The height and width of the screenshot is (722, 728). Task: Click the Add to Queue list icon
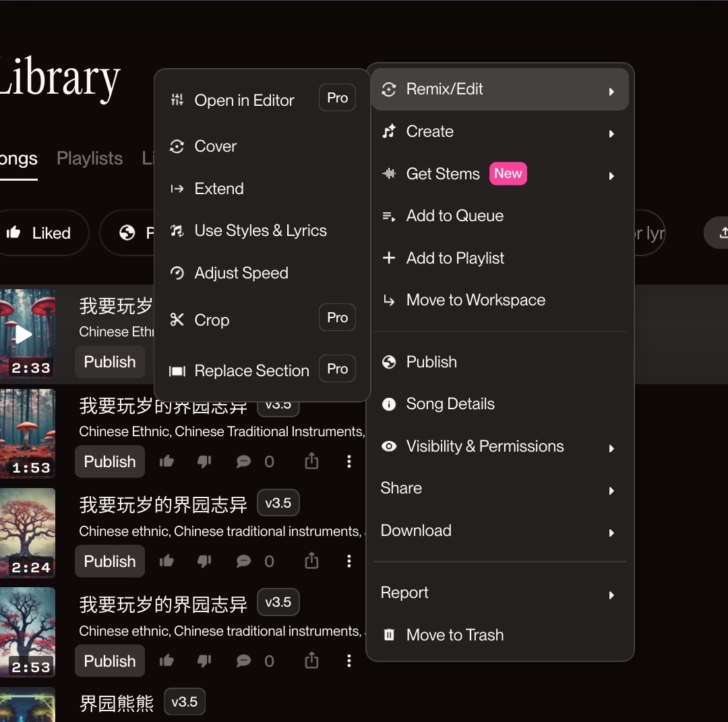(x=389, y=216)
